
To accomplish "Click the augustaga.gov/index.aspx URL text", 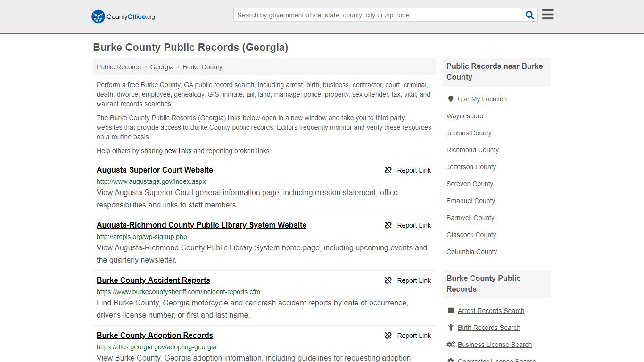I will pos(151,181).
